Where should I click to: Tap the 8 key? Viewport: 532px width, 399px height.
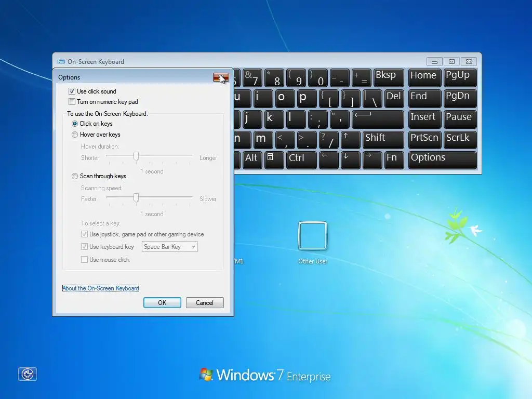point(274,77)
